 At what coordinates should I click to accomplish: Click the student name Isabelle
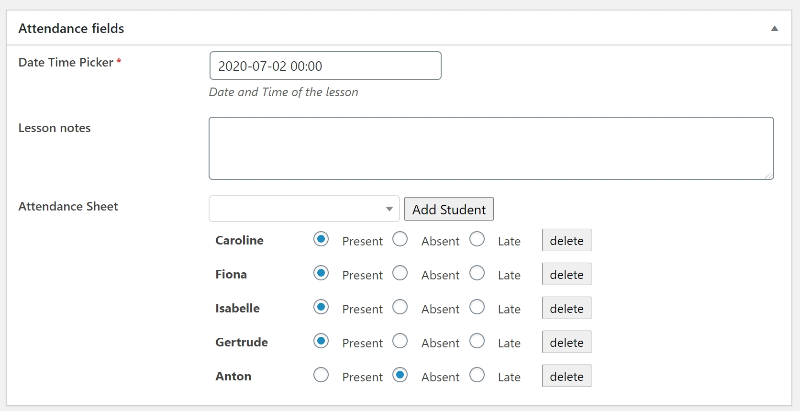237,308
